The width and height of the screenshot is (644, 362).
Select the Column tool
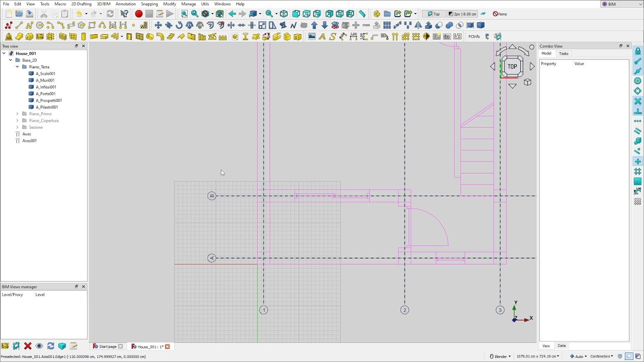pyautogui.click(x=84, y=37)
